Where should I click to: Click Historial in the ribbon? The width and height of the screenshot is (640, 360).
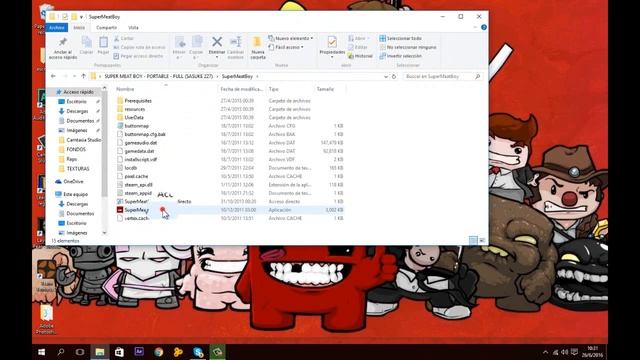pos(360,56)
